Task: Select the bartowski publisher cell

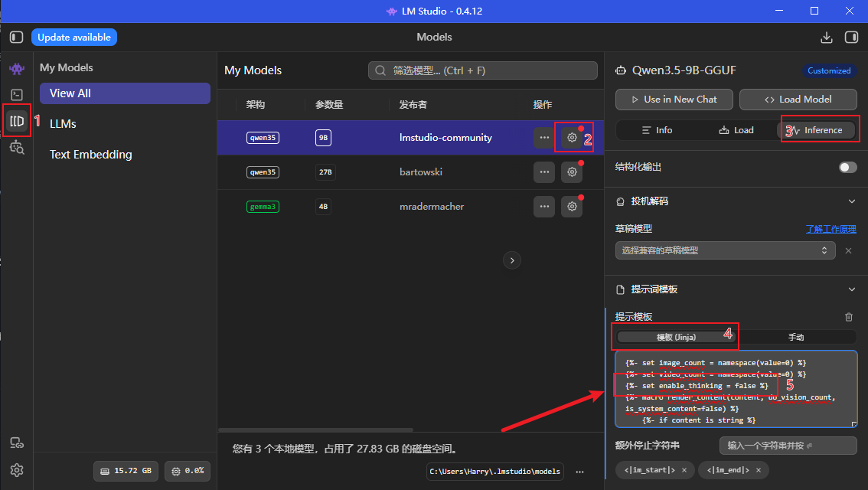Action: [x=421, y=172]
